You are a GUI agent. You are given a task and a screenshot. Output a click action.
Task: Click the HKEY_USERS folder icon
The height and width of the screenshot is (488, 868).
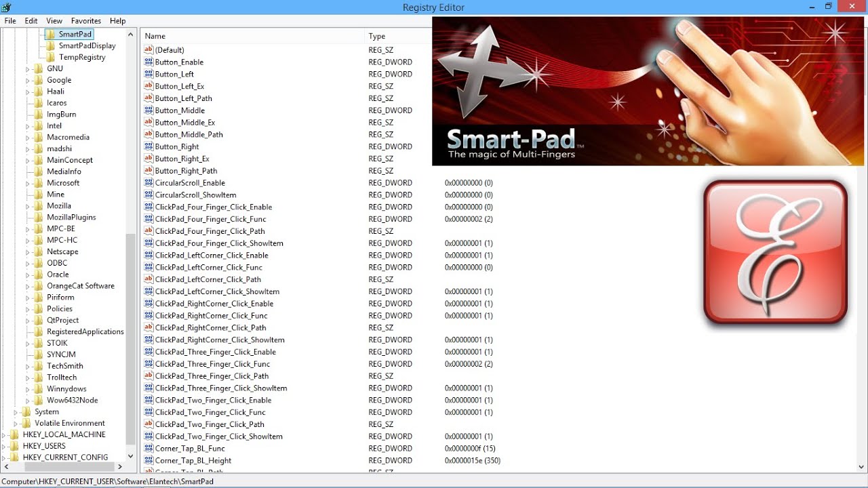14,446
